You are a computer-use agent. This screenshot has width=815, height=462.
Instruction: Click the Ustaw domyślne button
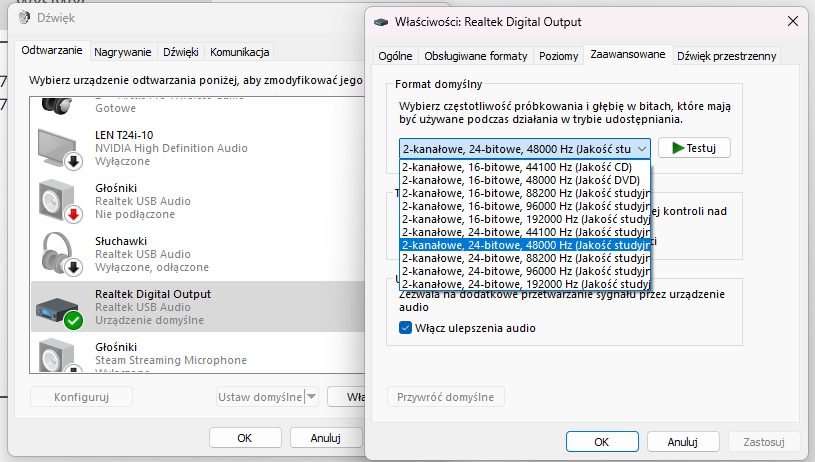pos(260,397)
